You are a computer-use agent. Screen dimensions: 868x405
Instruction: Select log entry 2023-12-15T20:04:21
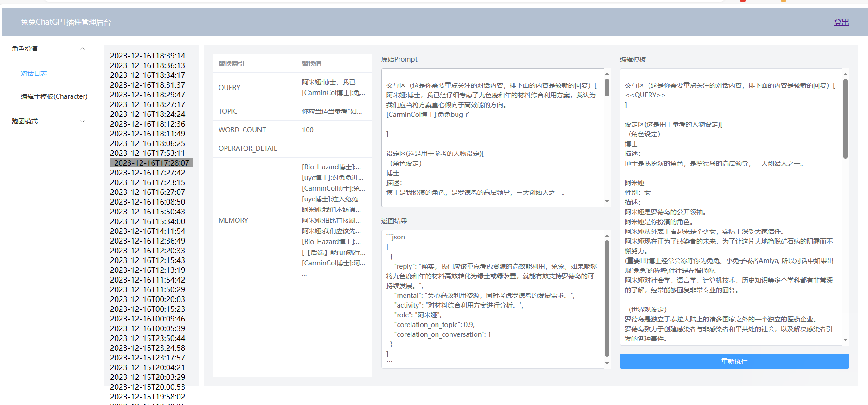148,367
